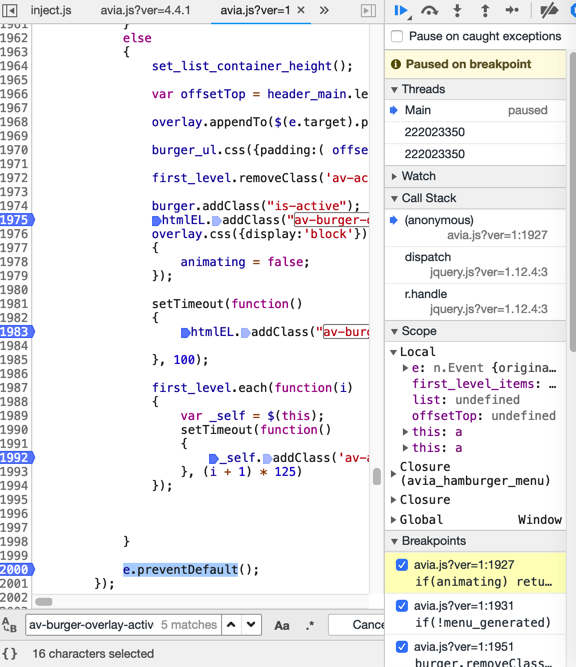Click the offsetTop: undefined variable
This screenshot has width=576, height=667.
pos(484,416)
